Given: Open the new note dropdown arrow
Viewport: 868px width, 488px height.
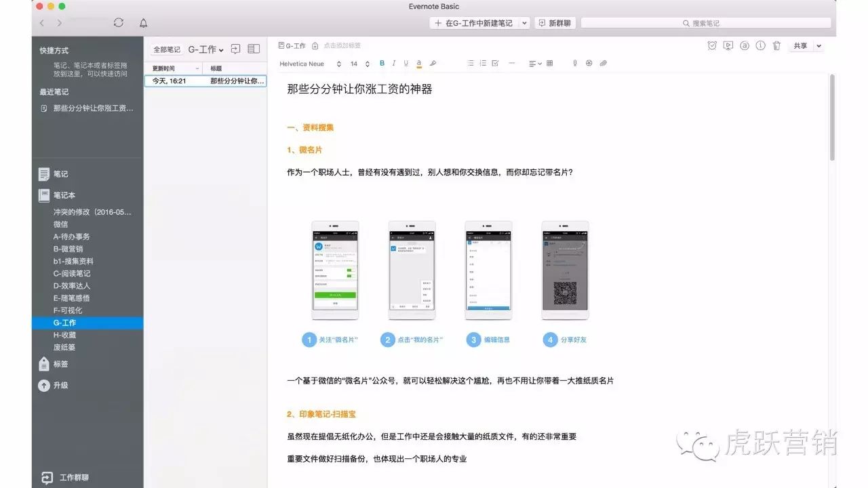Looking at the screenshot, I should 524,23.
